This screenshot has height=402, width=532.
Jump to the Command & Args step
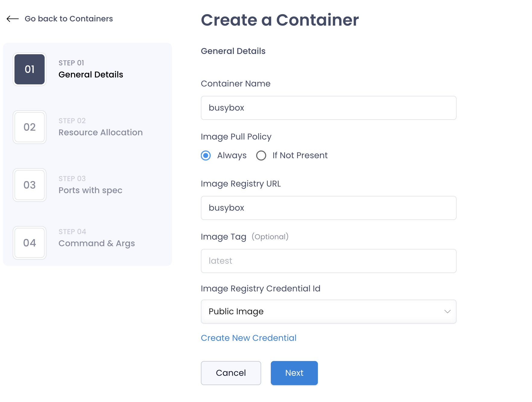pyautogui.click(x=97, y=243)
